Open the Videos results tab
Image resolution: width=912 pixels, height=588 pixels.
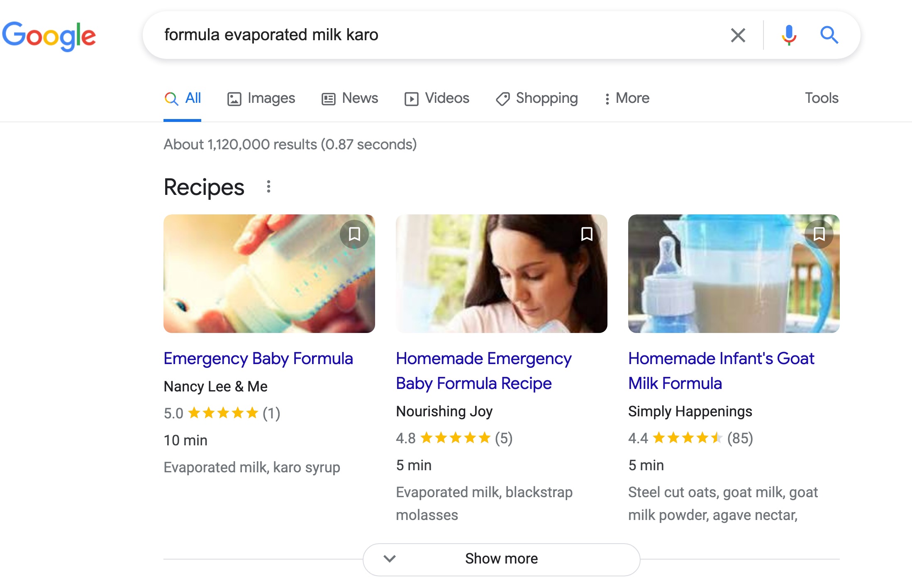point(437,98)
